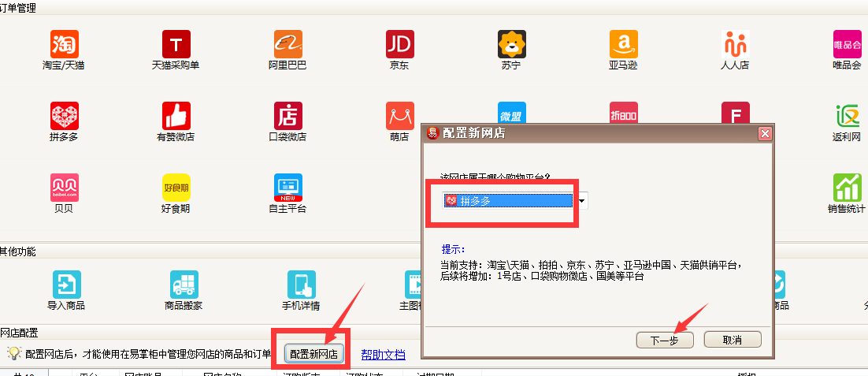868x376 pixels.
Task: Click the 提示: label in the dialog
Action: [x=454, y=248]
